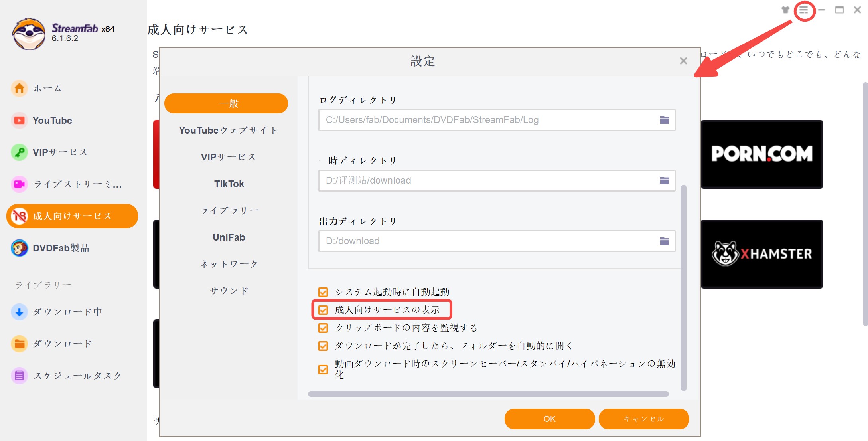Screen dimensions: 868x441
Task: Click the 出力ディレクトリ path field
Action: 497,241
